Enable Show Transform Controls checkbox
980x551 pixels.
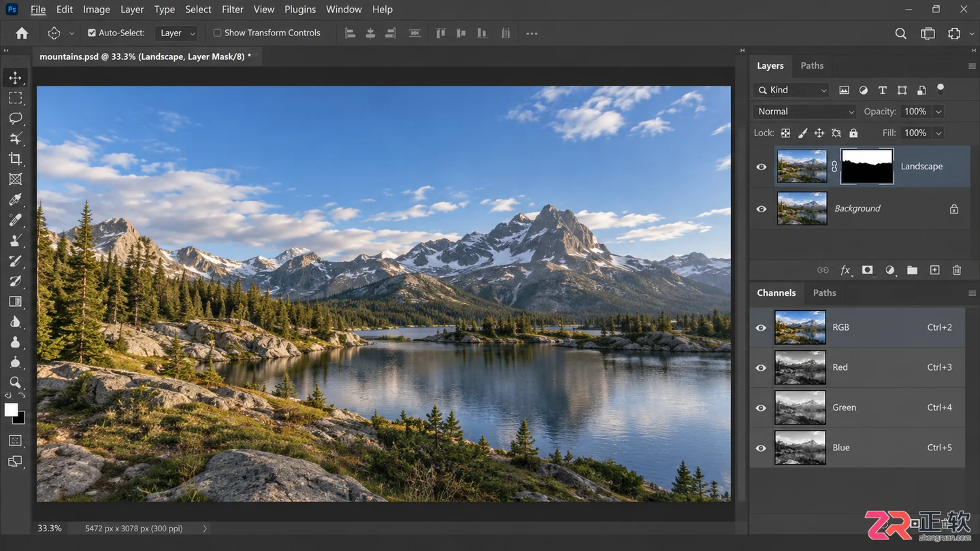tap(217, 33)
